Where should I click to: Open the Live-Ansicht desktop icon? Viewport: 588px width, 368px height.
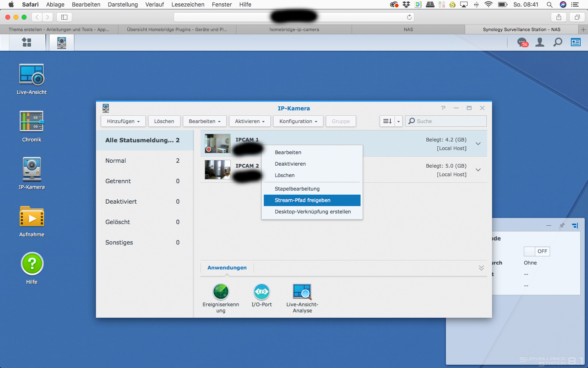pos(32,75)
